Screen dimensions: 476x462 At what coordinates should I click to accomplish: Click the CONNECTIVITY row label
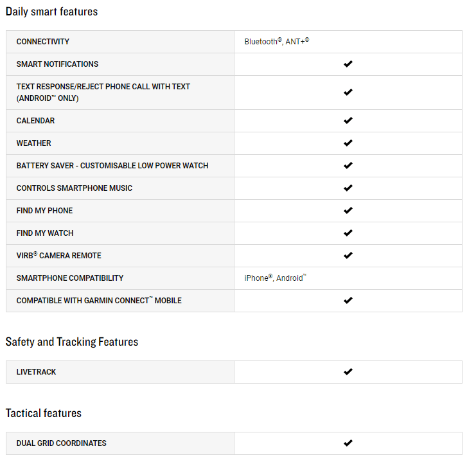point(43,42)
